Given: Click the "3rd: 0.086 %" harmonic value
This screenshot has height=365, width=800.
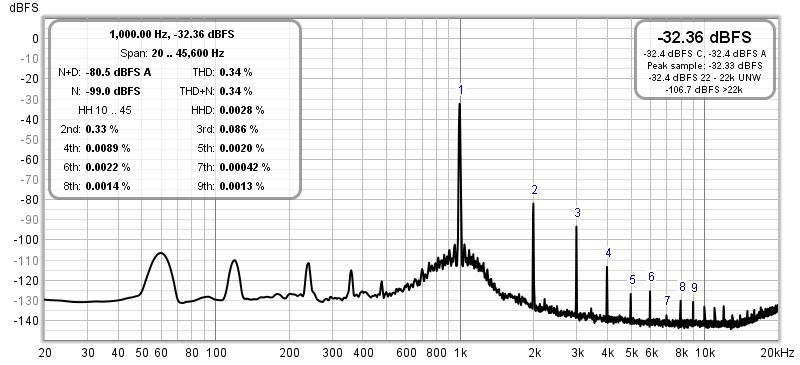Looking at the screenshot, I should tap(227, 129).
